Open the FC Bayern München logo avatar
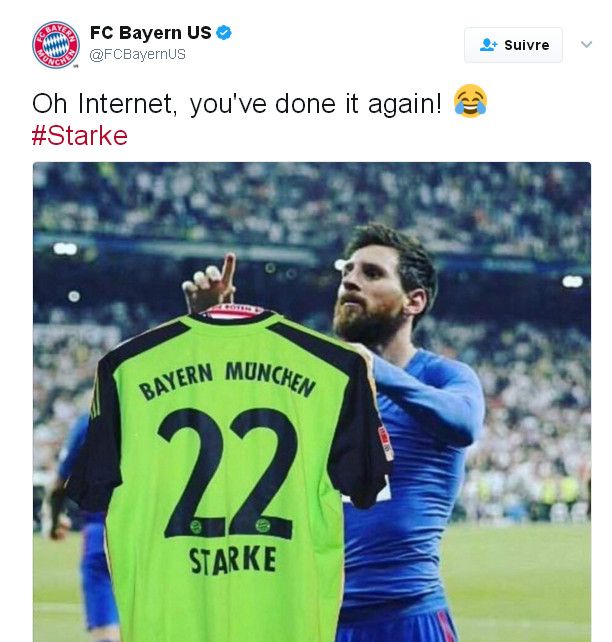This screenshot has width=612, height=642. click(x=56, y=45)
